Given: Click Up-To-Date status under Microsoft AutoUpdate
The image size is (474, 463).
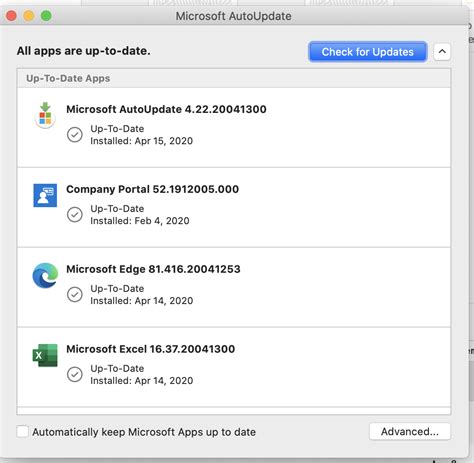Looking at the screenshot, I should point(117,129).
